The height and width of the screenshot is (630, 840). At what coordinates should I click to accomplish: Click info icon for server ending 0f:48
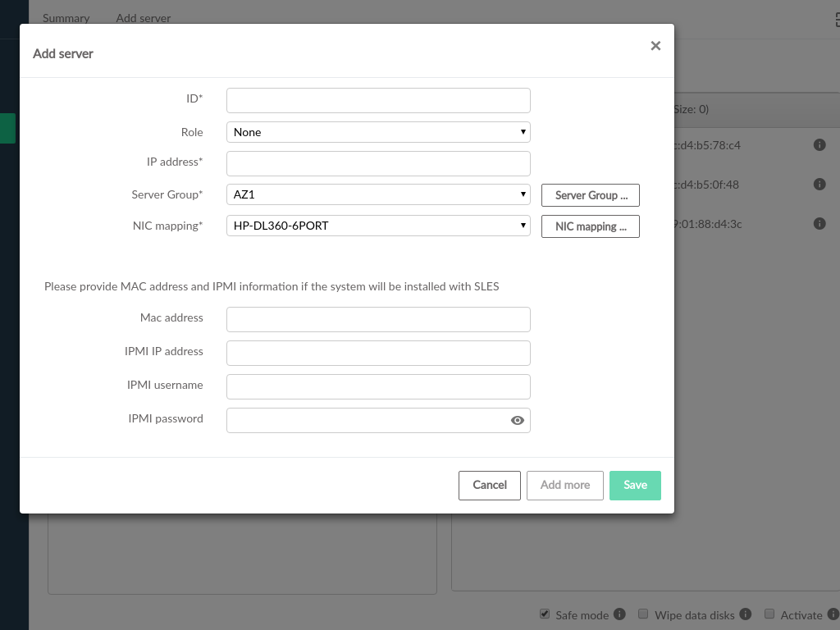click(819, 185)
